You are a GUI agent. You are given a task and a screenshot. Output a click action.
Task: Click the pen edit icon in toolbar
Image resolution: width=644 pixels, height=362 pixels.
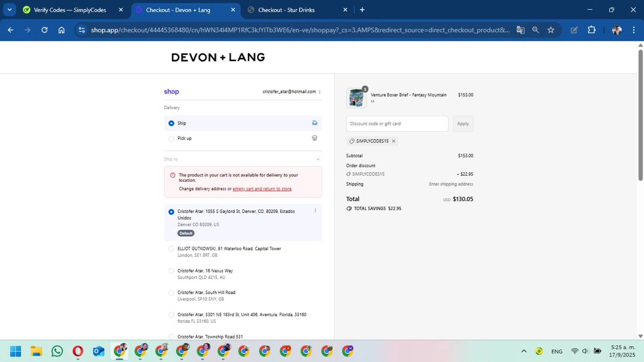tap(574, 30)
